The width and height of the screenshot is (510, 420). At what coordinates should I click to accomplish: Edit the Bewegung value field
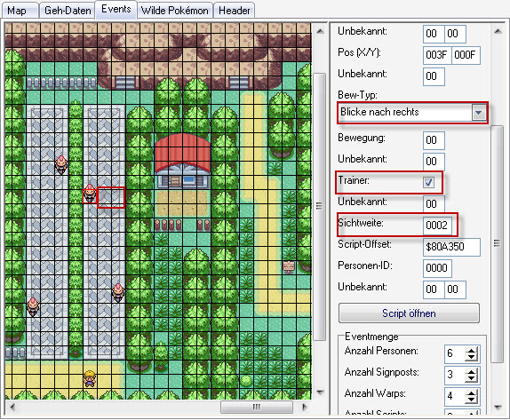(434, 140)
